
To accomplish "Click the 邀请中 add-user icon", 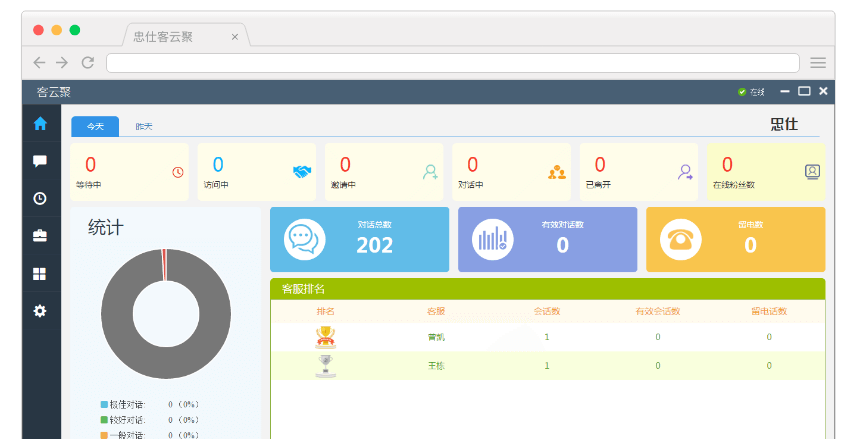I will 430,172.
